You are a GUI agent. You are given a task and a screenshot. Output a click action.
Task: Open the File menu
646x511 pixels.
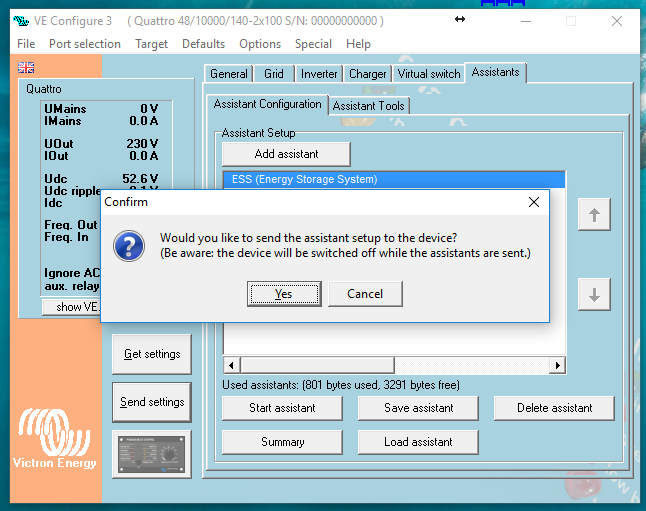26,44
